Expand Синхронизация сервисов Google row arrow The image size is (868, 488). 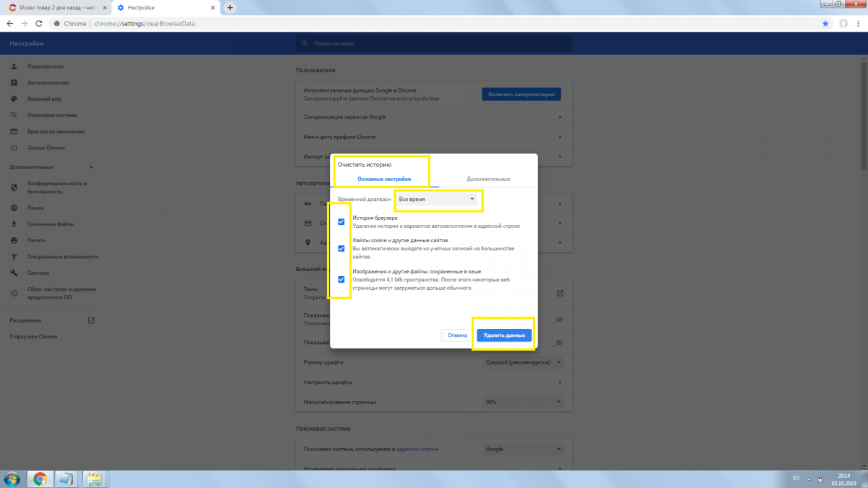tap(560, 117)
